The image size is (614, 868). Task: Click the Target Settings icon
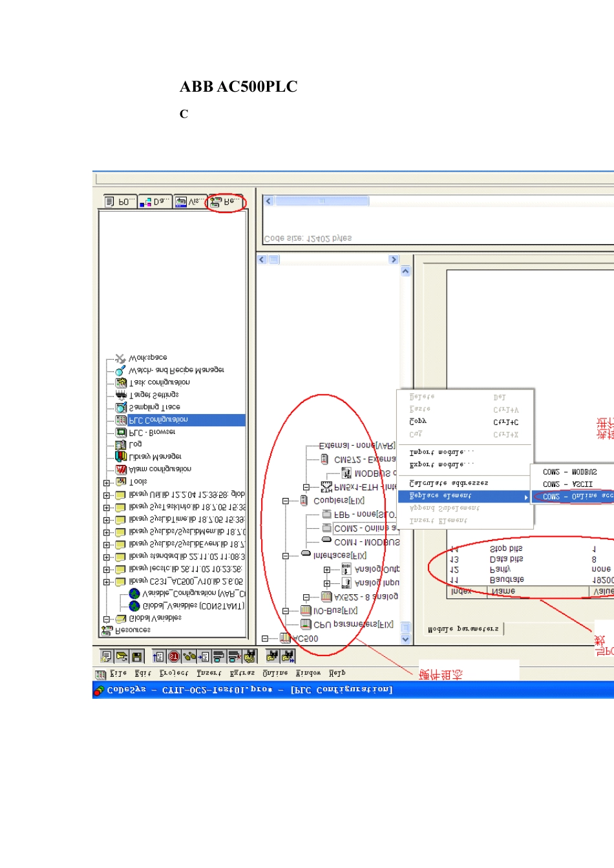[121, 395]
